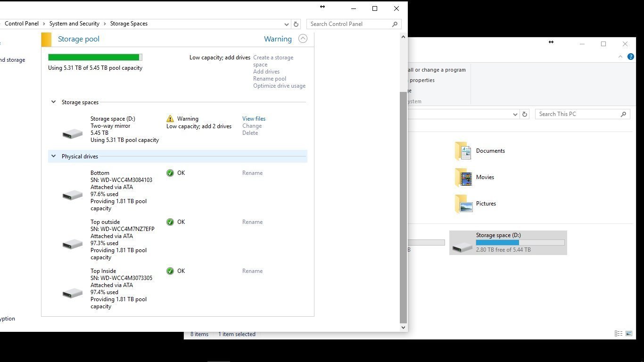Click the Top Inside drive icon

73,293
